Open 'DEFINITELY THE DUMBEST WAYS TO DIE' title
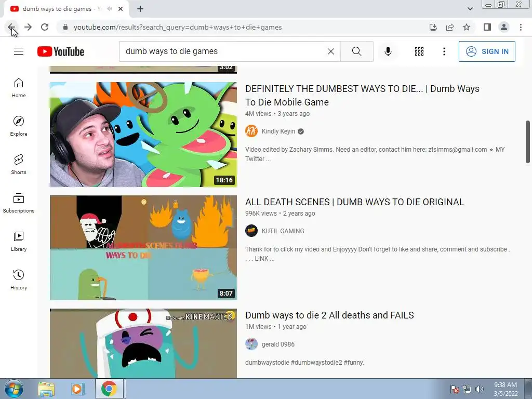This screenshot has height=399, width=532. 362,96
